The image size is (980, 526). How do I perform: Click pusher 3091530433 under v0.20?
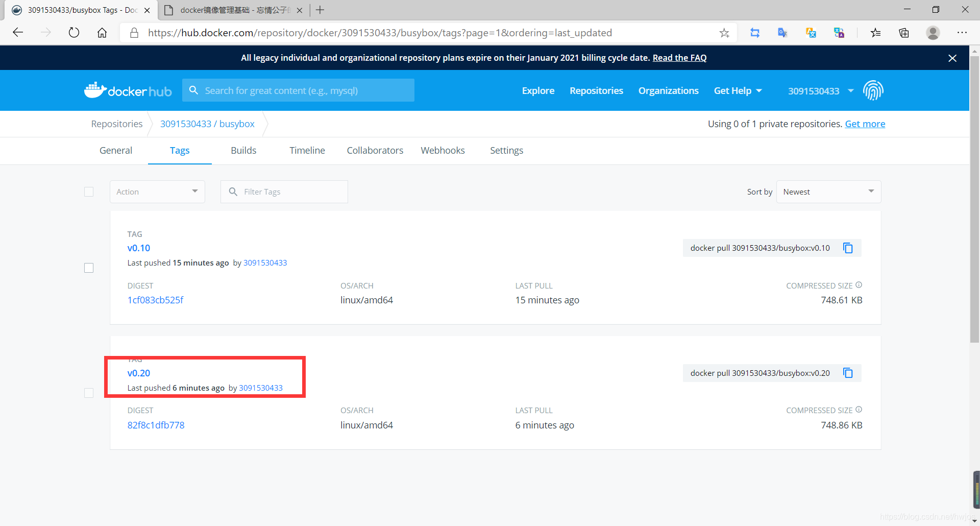pos(261,388)
